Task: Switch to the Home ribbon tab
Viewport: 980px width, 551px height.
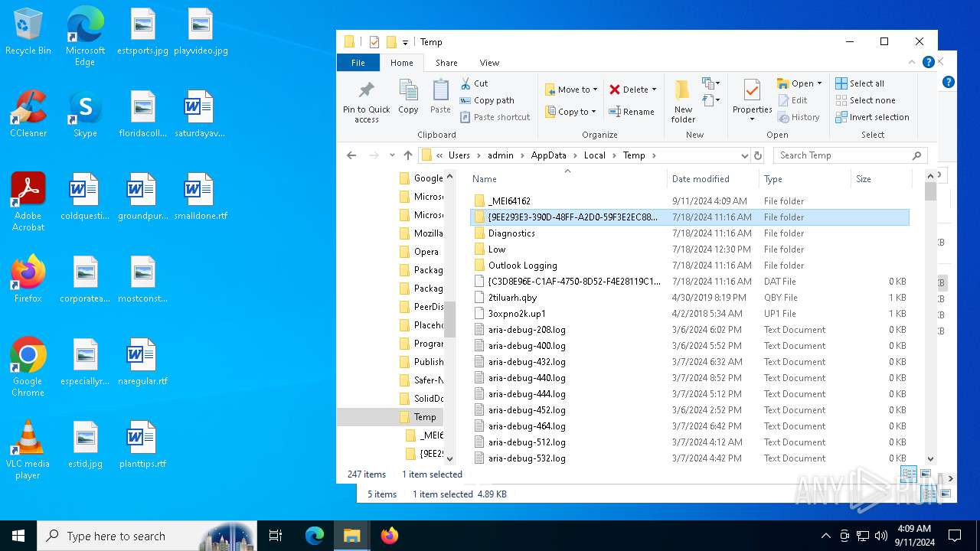Action: pyautogui.click(x=401, y=63)
